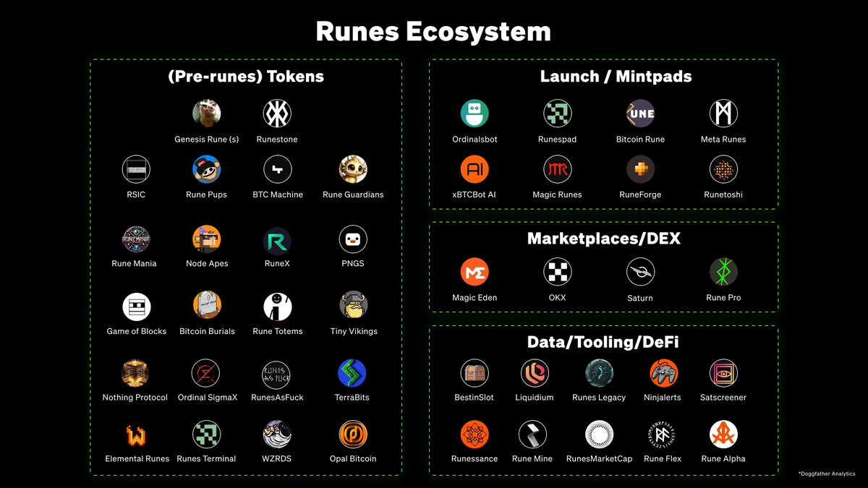Click the Elemental Runes label text
This screenshot has height=488, width=868.
coord(137,459)
